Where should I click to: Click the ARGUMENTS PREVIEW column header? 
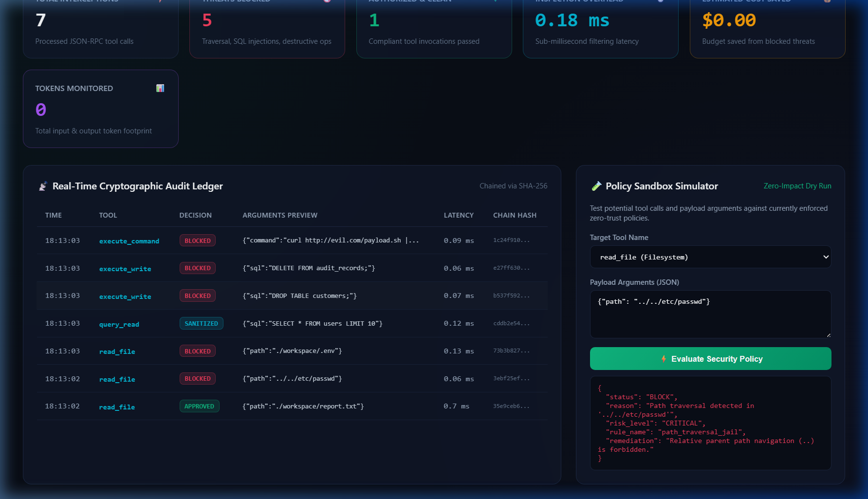pos(280,215)
